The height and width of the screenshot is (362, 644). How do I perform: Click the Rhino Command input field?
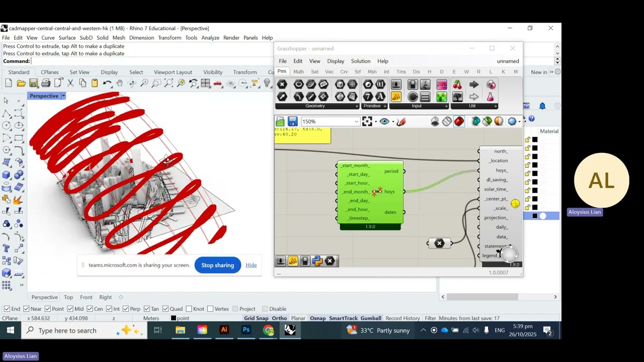[292, 61]
